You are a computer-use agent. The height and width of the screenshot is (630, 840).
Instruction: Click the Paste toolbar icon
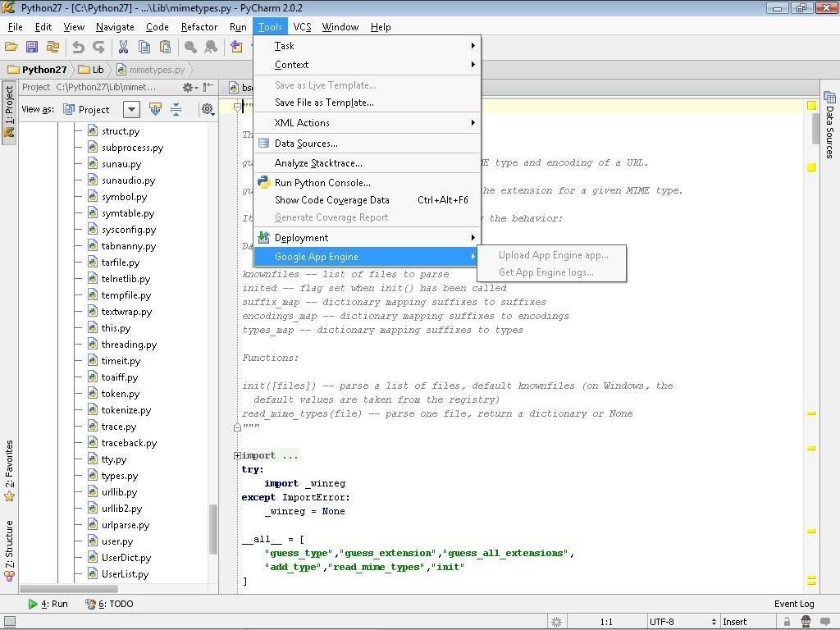(165, 47)
